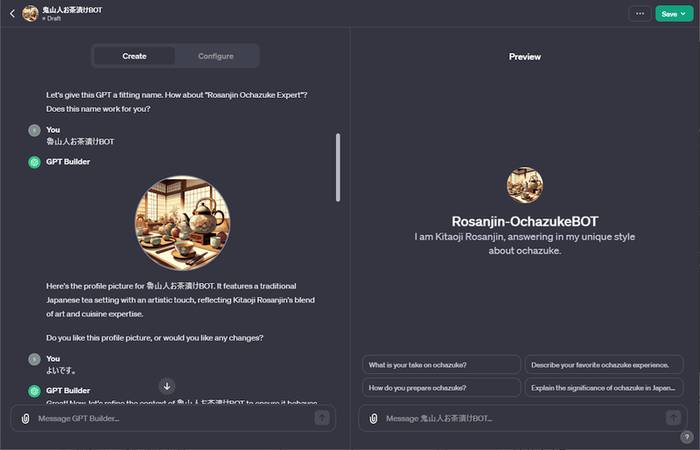
Task: Click the Rosanjin-OchazukeBOT title
Action: 525,221
